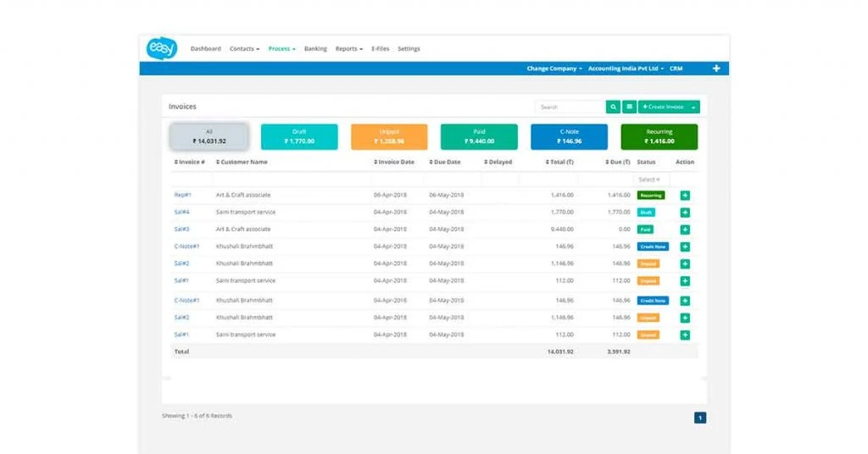
Task: Click Art & Craft associate in Rep#1 row
Action: (243, 195)
